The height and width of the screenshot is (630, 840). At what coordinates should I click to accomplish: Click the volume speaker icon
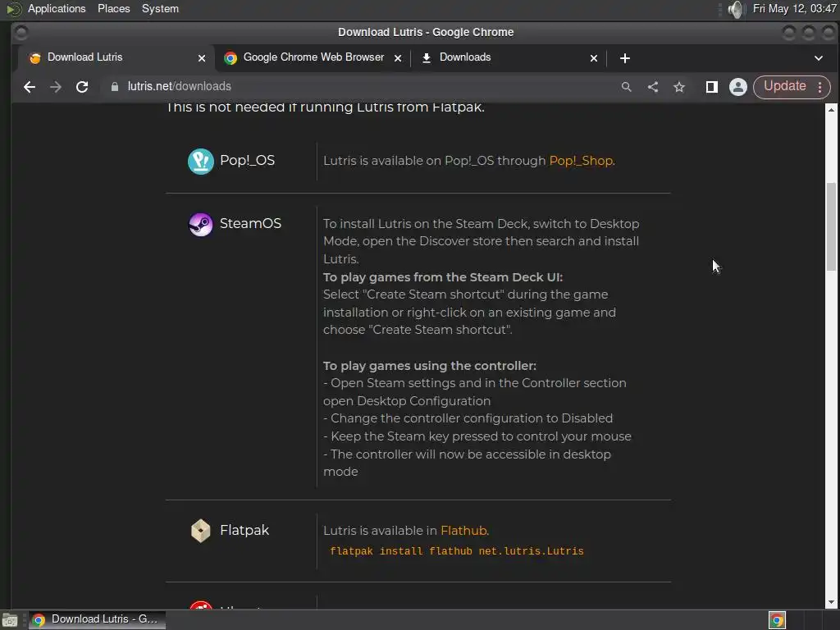pyautogui.click(x=737, y=9)
